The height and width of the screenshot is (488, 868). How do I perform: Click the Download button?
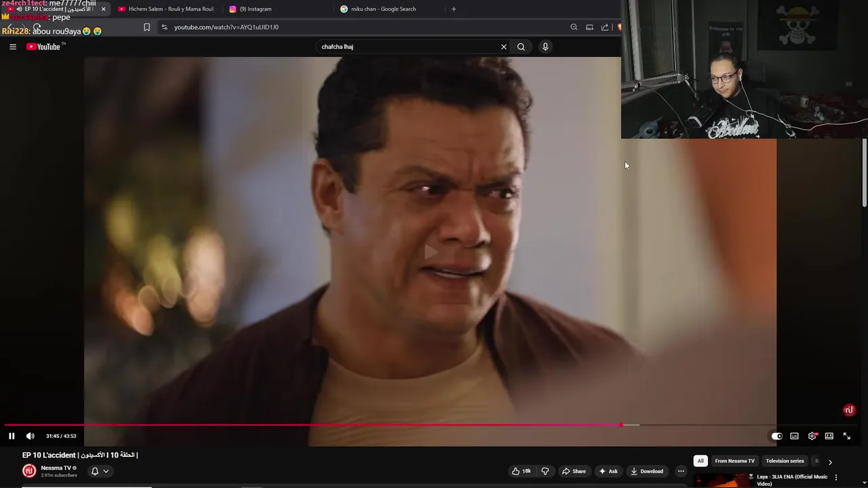click(646, 471)
